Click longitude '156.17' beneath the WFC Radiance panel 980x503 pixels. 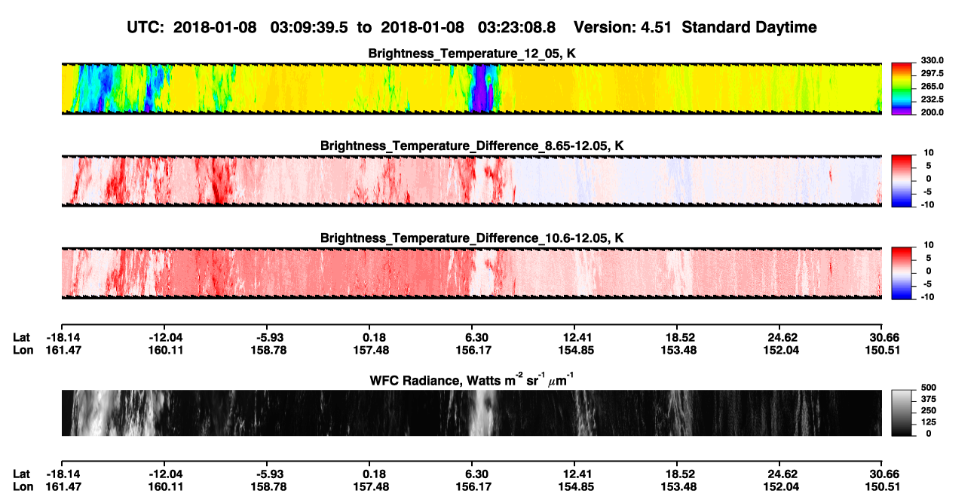(473, 486)
